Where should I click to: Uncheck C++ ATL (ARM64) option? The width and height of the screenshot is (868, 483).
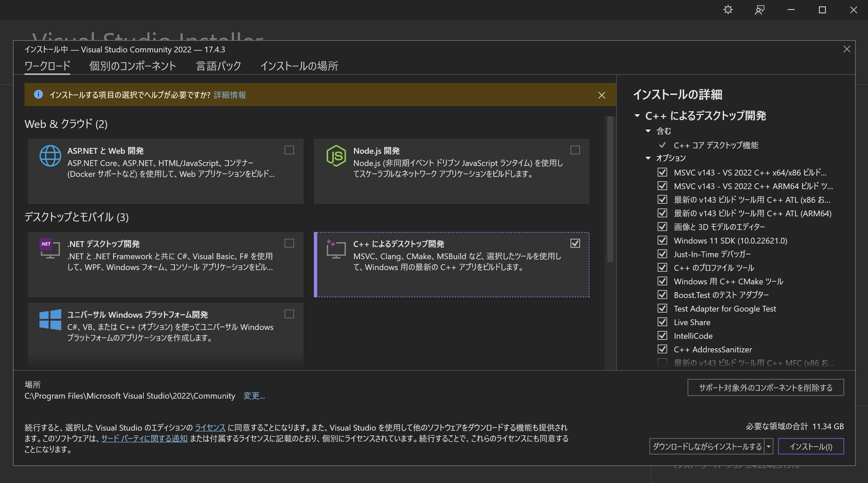pyautogui.click(x=662, y=213)
